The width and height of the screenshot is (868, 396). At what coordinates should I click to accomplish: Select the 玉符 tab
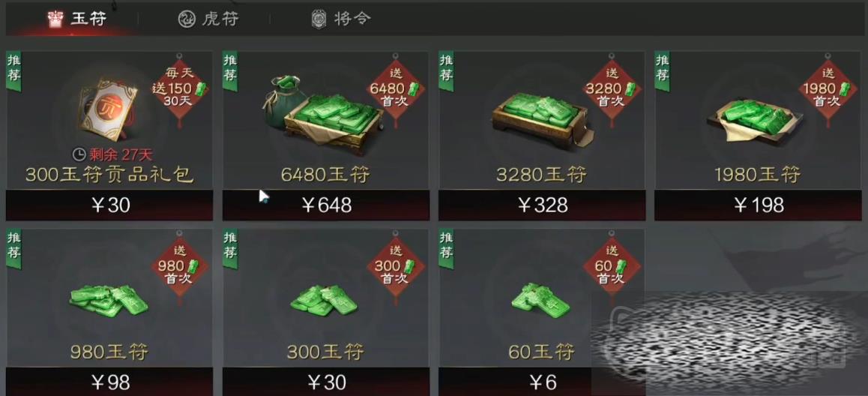(77, 19)
